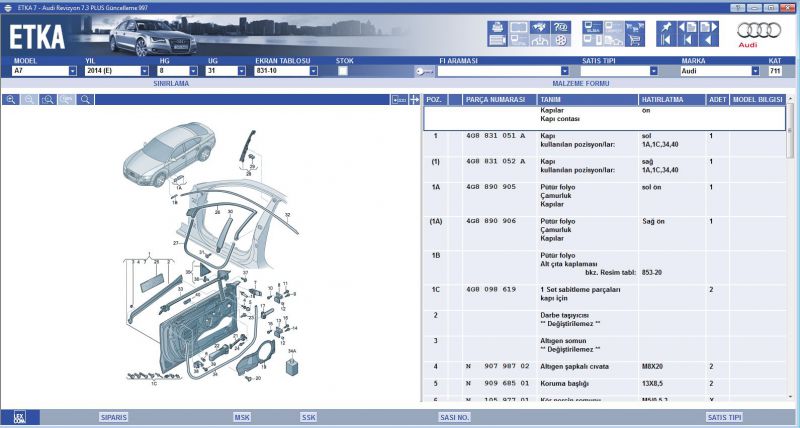The image size is (800, 428).
Task: Click the zoom in magnifier icon
Action: [x=11, y=99]
